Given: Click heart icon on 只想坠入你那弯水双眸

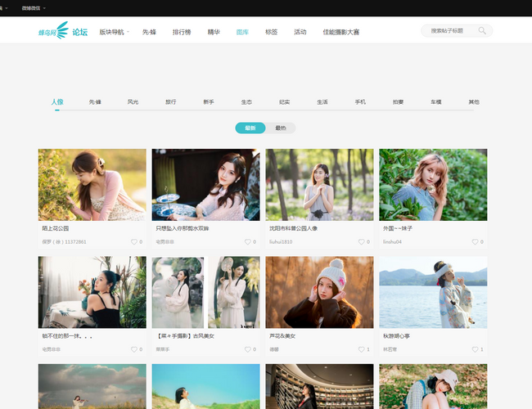Looking at the screenshot, I should pyautogui.click(x=248, y=242).
